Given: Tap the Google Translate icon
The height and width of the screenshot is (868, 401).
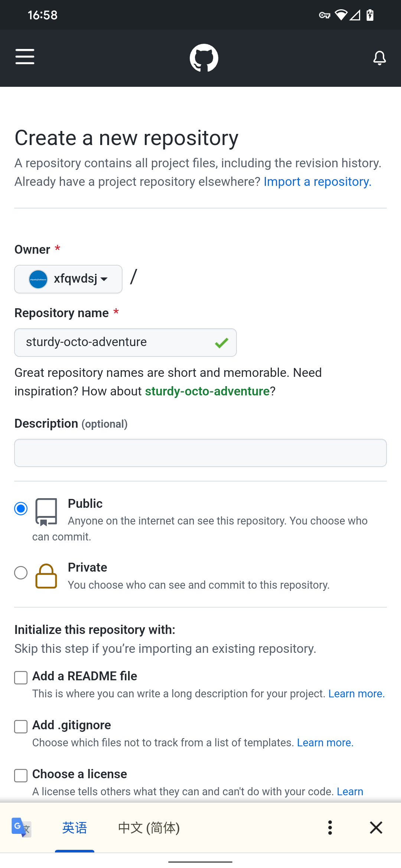Looking at the screenshot, I should tap(21, 828).
